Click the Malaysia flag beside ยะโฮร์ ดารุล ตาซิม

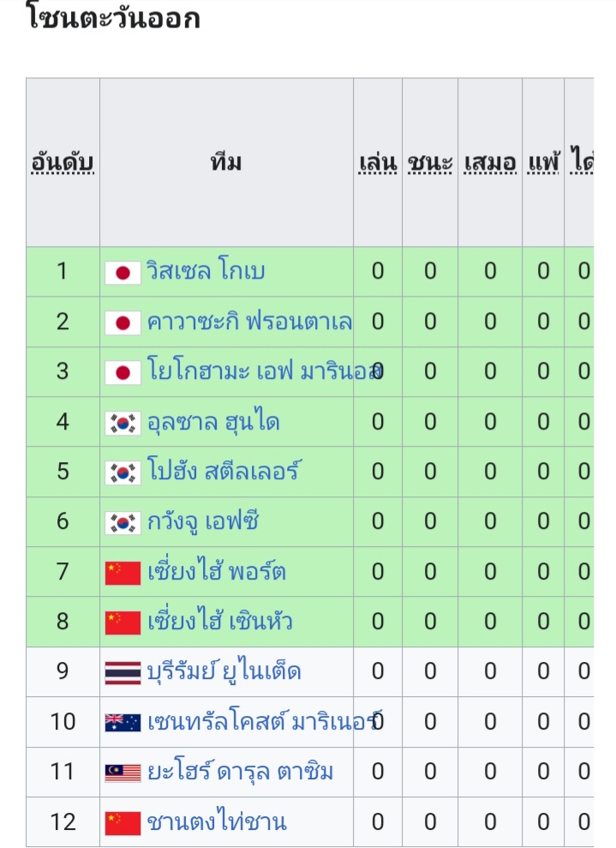(123, 773)
